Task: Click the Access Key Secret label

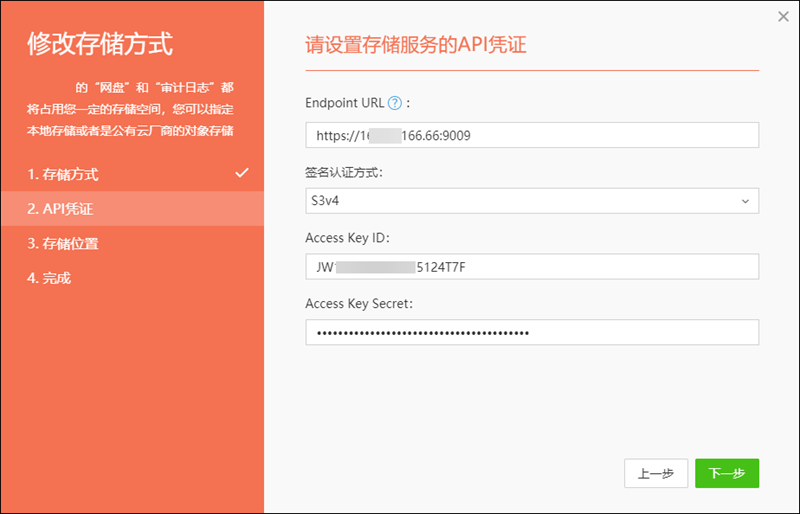Action: click(x=360, y=303)
